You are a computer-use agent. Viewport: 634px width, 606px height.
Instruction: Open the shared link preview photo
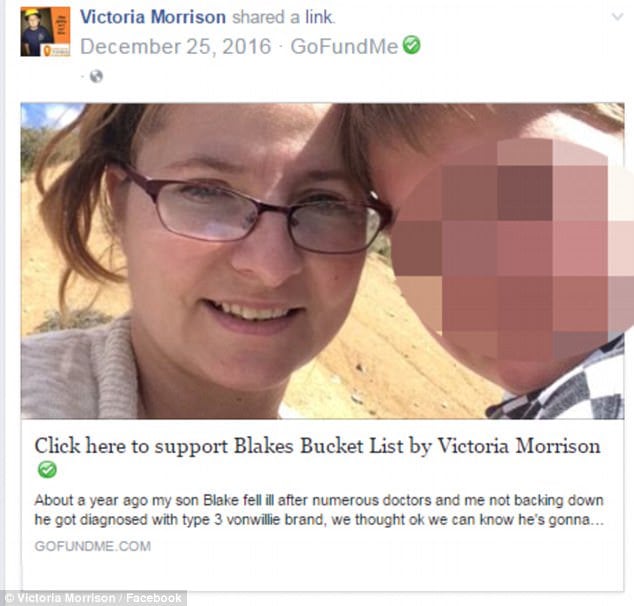(322, 261)
